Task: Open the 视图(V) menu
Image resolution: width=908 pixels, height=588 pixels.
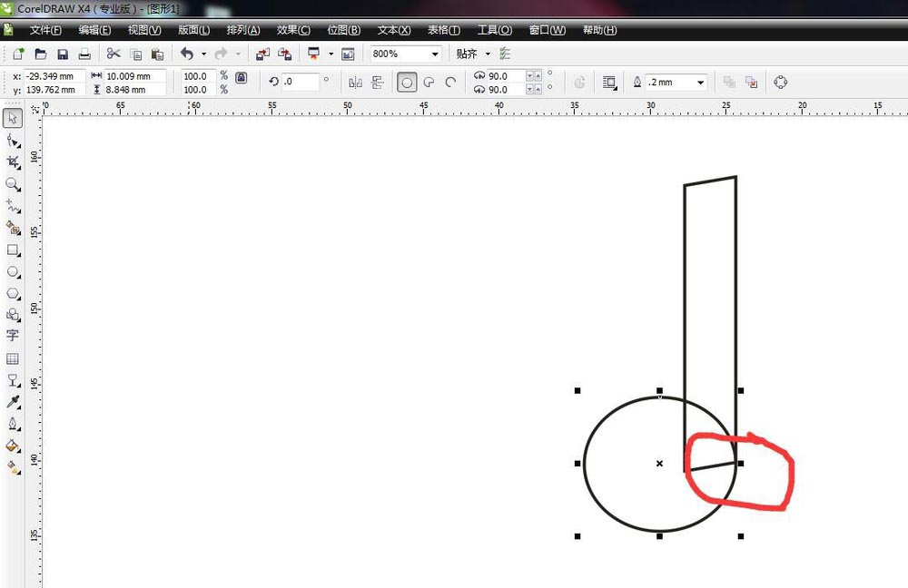Action: coord(144,30)
